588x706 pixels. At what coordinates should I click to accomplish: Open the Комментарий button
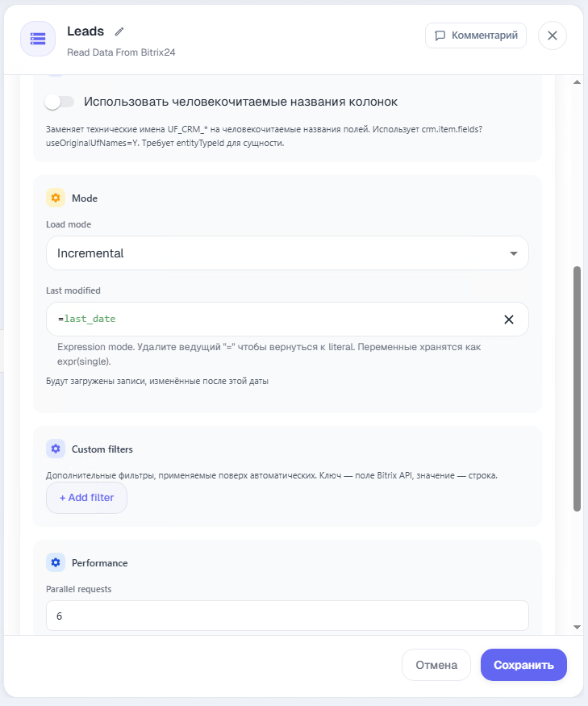476,36
